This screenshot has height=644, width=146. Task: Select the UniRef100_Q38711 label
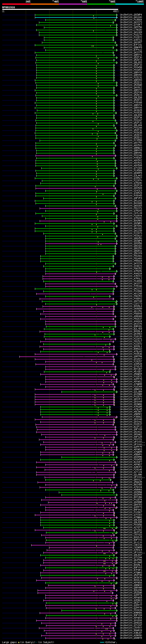click(131, 40)
